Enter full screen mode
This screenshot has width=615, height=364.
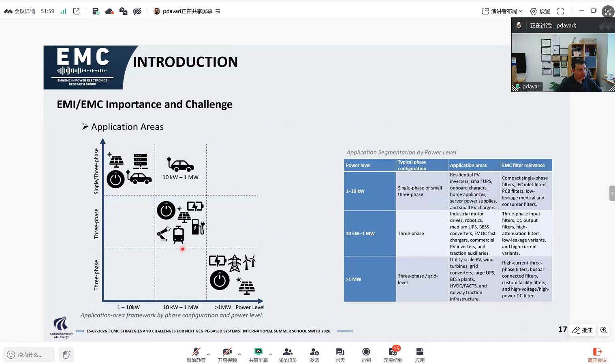560,11
